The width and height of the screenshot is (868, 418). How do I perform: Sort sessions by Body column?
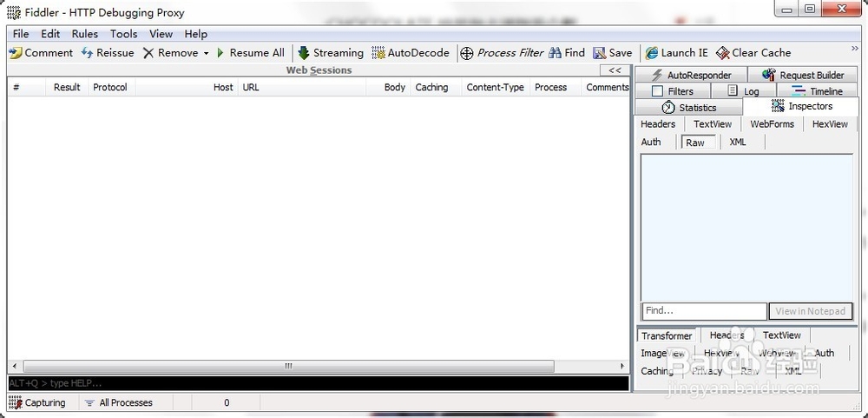pos(389,87)
